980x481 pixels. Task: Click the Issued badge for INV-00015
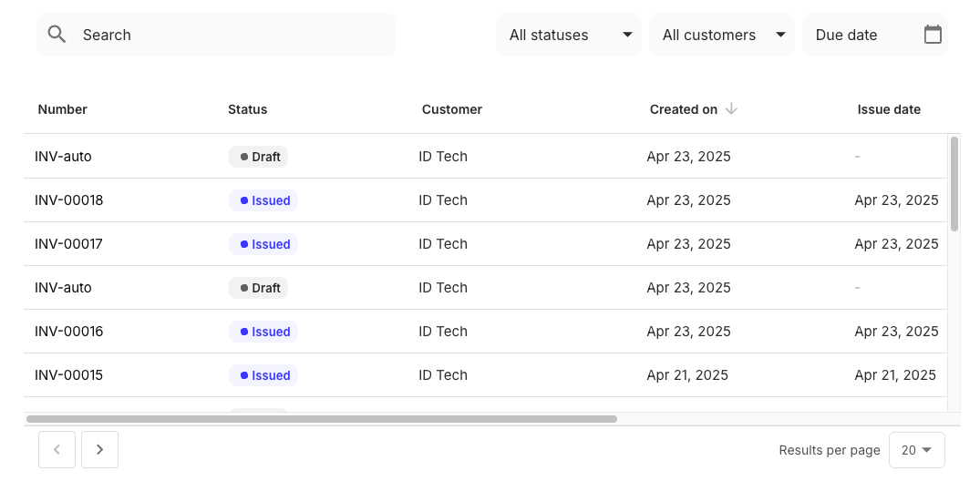point(263,375)
